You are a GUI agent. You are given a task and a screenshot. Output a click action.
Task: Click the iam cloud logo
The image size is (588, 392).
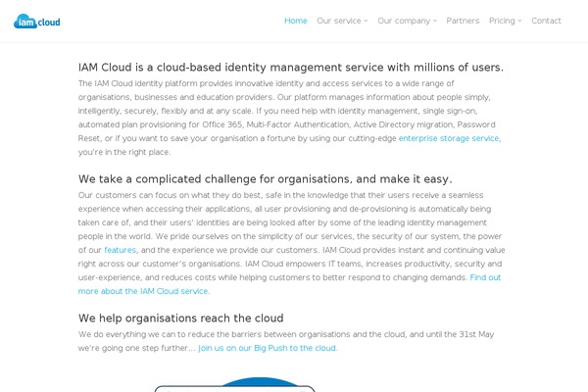pyautogui.click(x=37, y=22)
